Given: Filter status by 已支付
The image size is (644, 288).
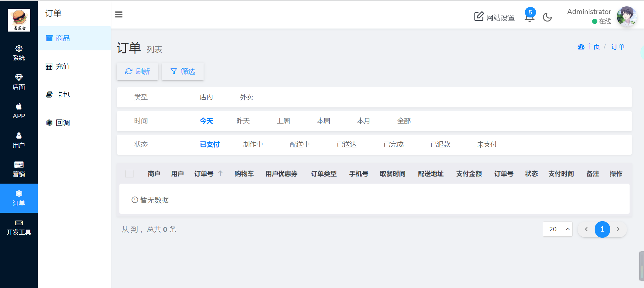Looking at the screenshot, I should [x=210, y=144].
